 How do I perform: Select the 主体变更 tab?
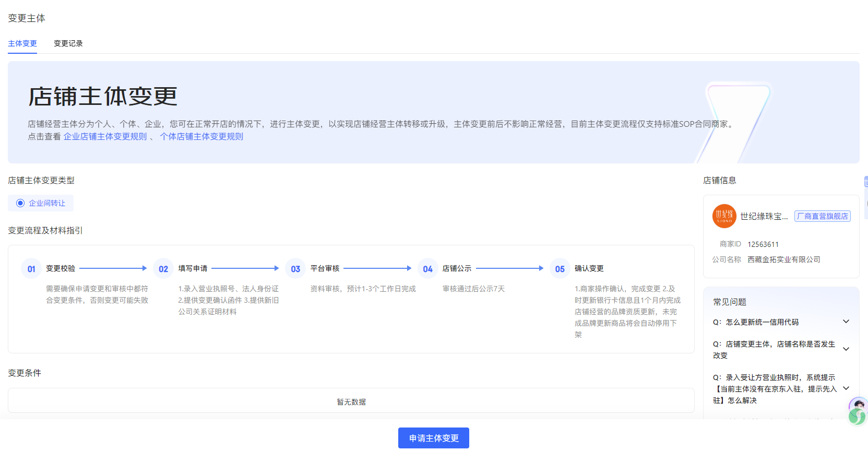22,43
